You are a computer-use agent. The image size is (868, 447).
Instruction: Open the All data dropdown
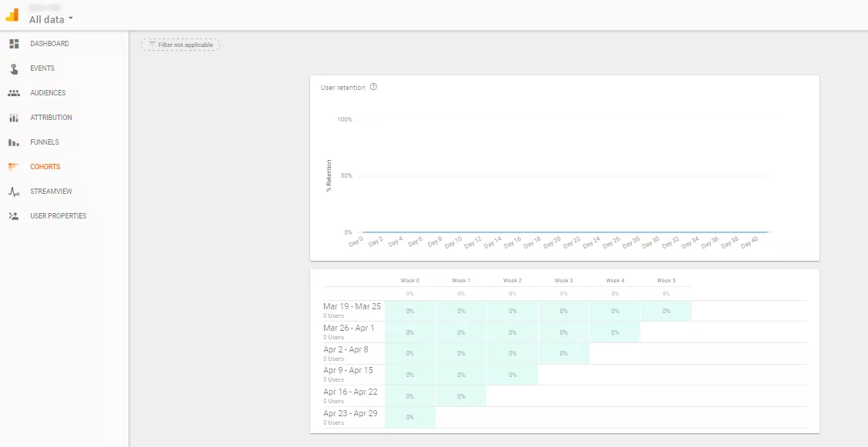(x=51, y=19)
